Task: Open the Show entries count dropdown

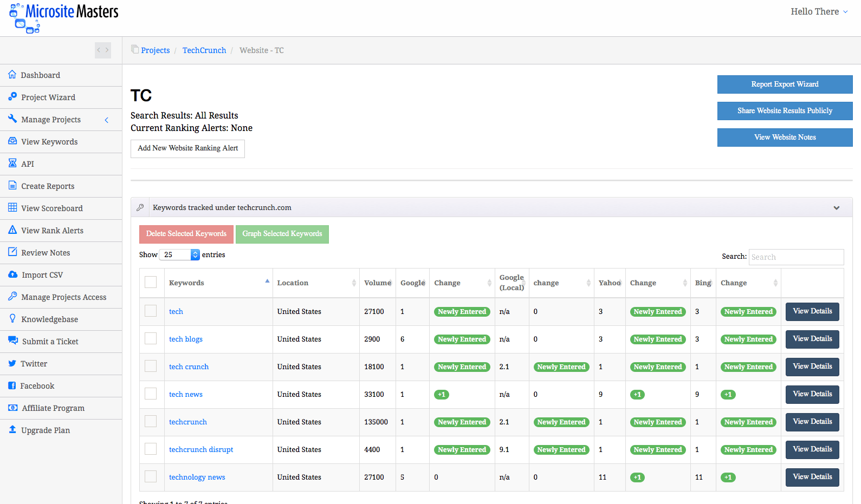Action: click(x=180, y=254)
